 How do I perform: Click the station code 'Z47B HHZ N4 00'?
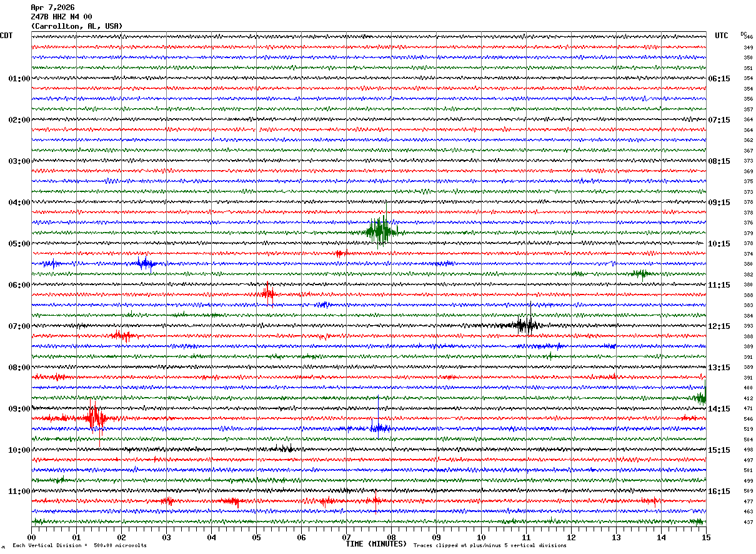(61, 17)
